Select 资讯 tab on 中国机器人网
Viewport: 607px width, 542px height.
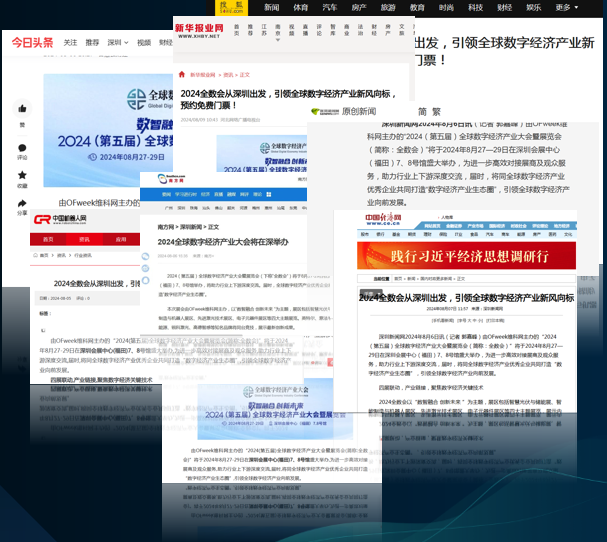[x=84, y=239]
